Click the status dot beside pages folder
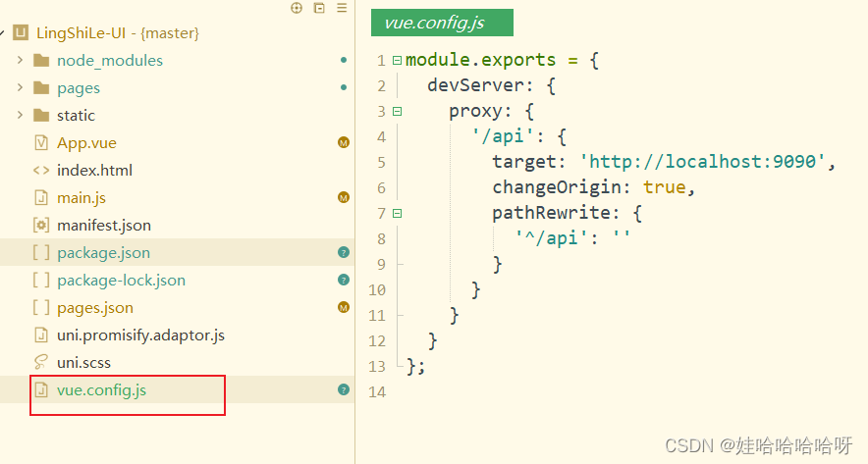Screen dimensions: 868x464 (344, 87)
